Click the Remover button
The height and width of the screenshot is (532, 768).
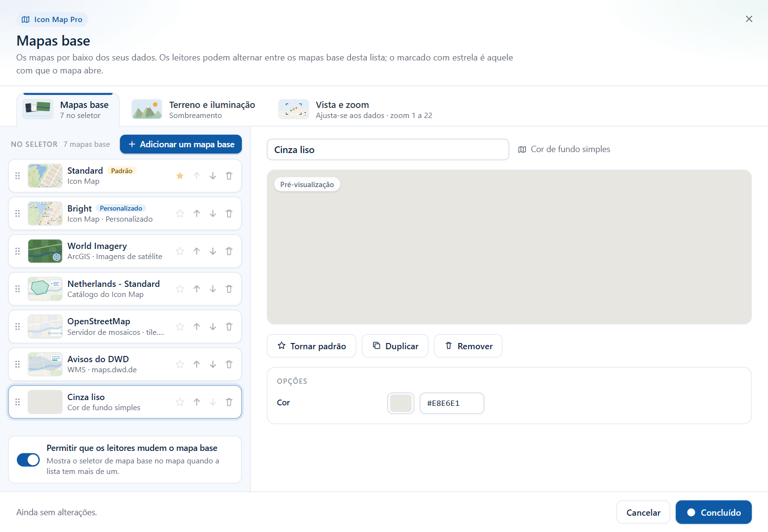468,346
